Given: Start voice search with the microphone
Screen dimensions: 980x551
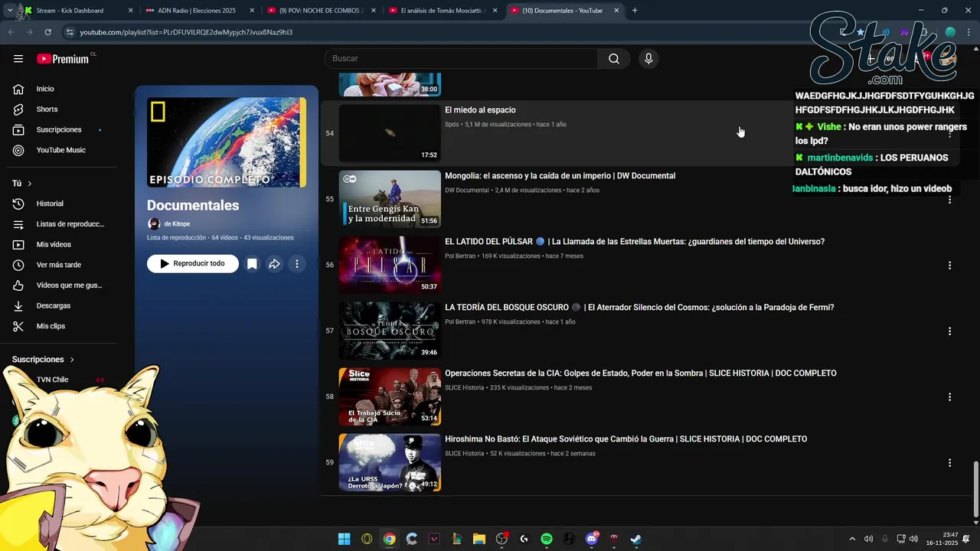Looking at the screenshot, I should tap(648, 59).
